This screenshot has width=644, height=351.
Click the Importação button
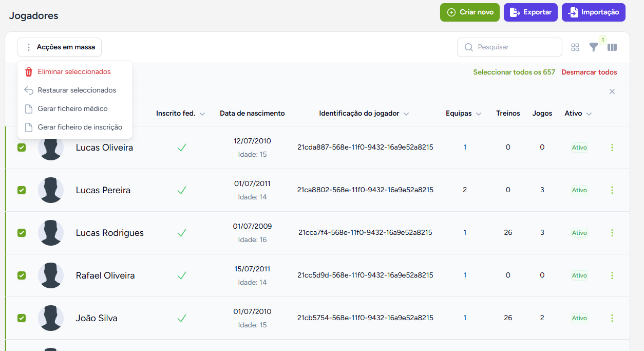coord(594,12)
